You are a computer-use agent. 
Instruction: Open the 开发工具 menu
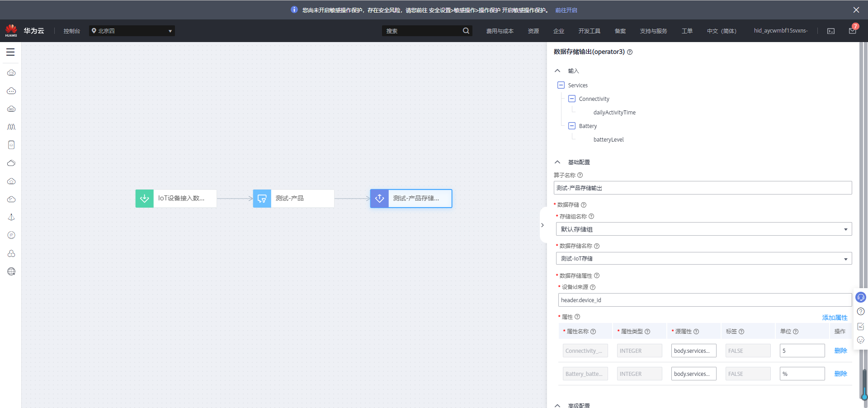(x=589, y=31)
